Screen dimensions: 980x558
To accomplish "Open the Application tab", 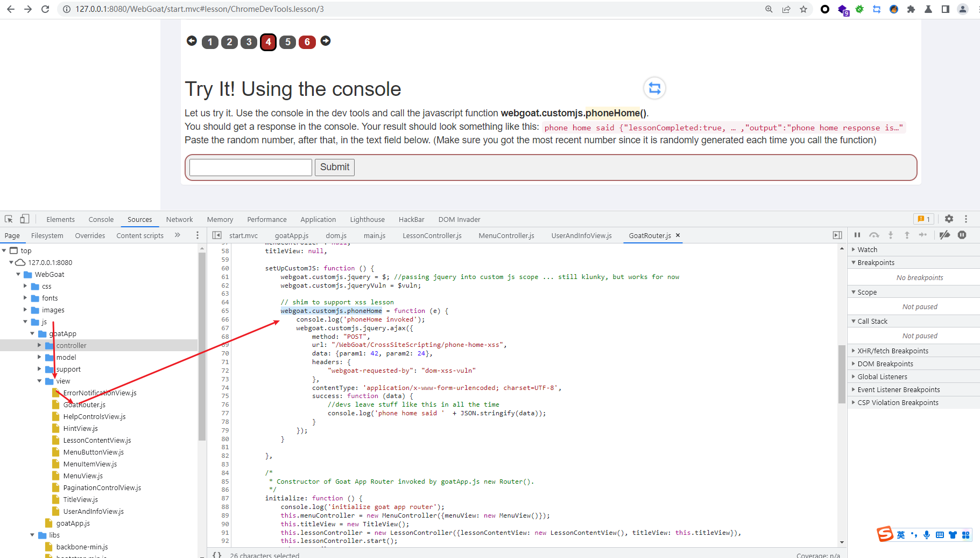I will 318,219.
